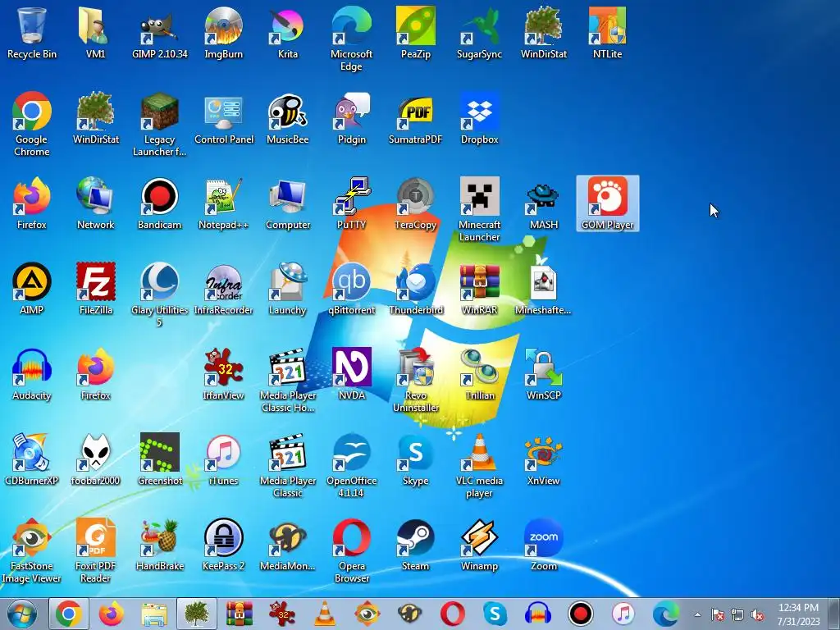Click the InfraRecorder desktop shortcut
Screen dimensions: 840x630
[223, 290]
